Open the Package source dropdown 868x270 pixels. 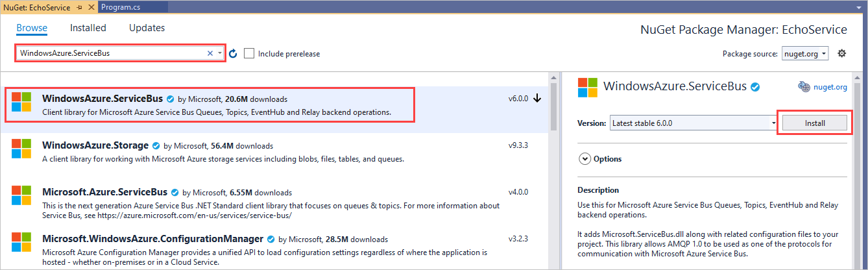(x=805, y=53)
